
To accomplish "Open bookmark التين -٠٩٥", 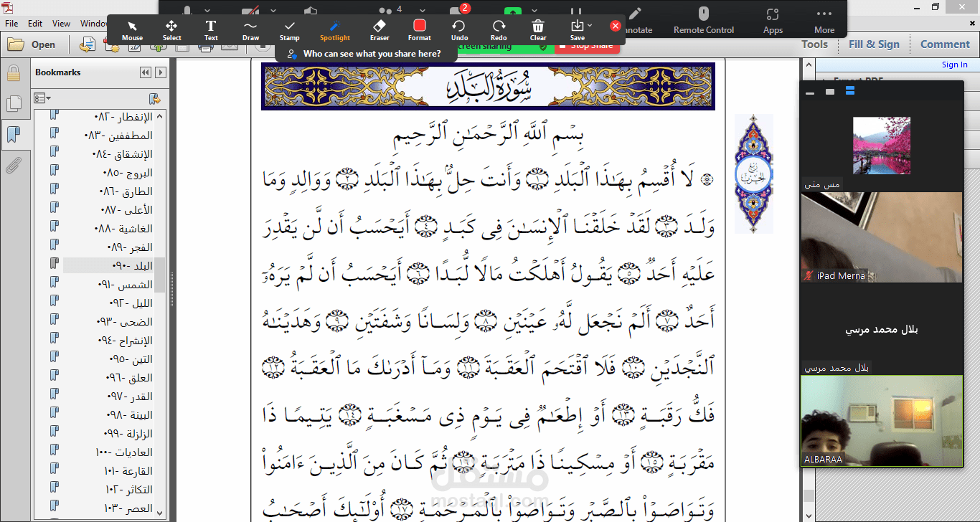I will click(x=131, y=359).
